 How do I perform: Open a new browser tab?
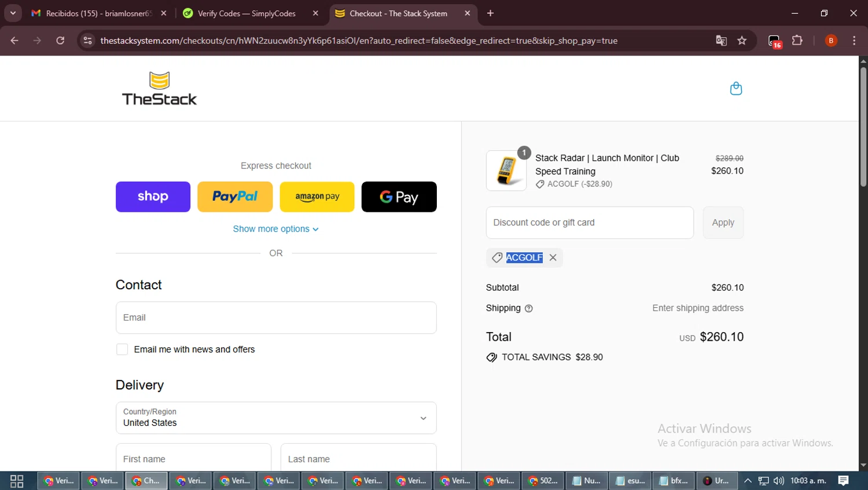pos(490,13)
